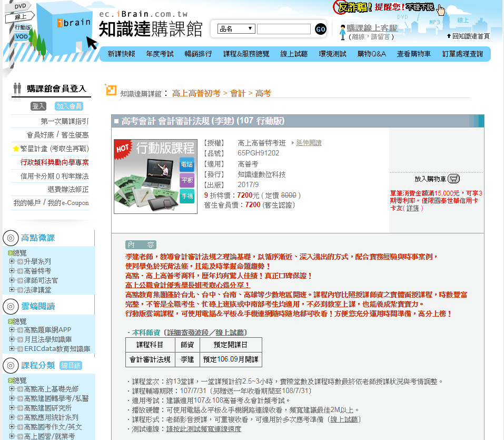504x440 pixels.
Task: Open the 品名 search category dropdown
Action: coord(236,29)
